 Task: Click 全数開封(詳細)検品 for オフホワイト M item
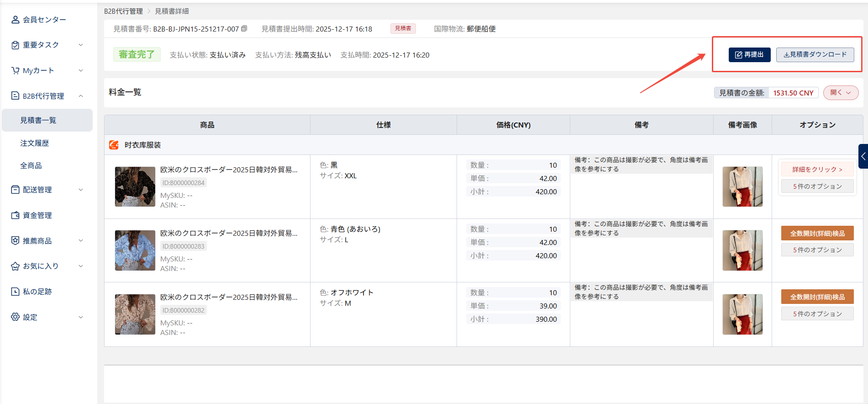[x=817, y=297]
